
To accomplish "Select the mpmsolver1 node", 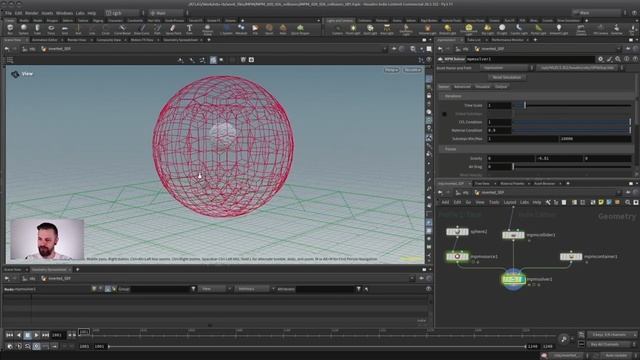I will tap(513, 279).
